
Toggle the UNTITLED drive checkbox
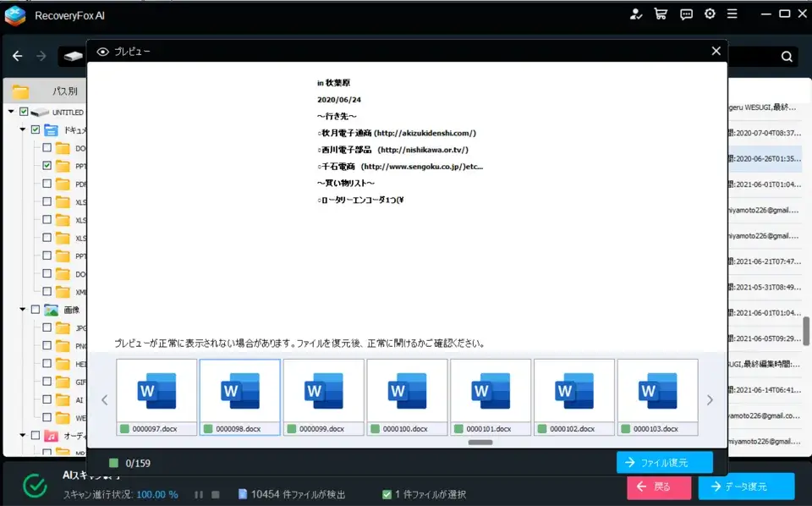[24, 112]
